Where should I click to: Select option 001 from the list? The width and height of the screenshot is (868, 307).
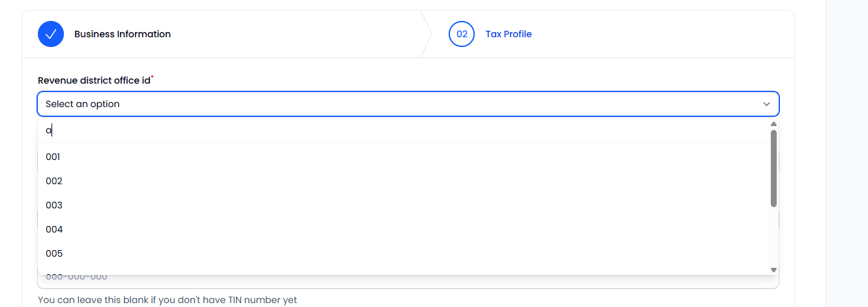point(53,157)
